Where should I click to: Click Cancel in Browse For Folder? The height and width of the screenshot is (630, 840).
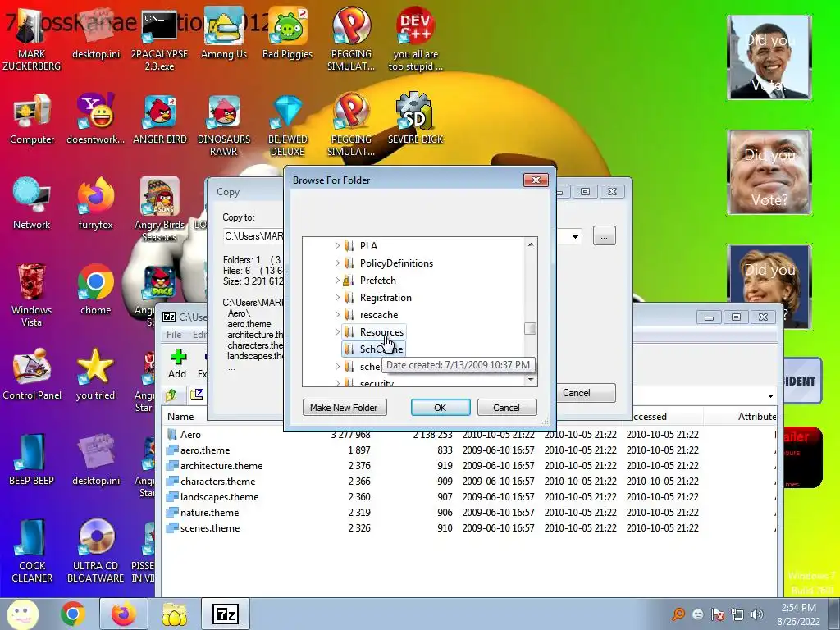tap(506, 408)
